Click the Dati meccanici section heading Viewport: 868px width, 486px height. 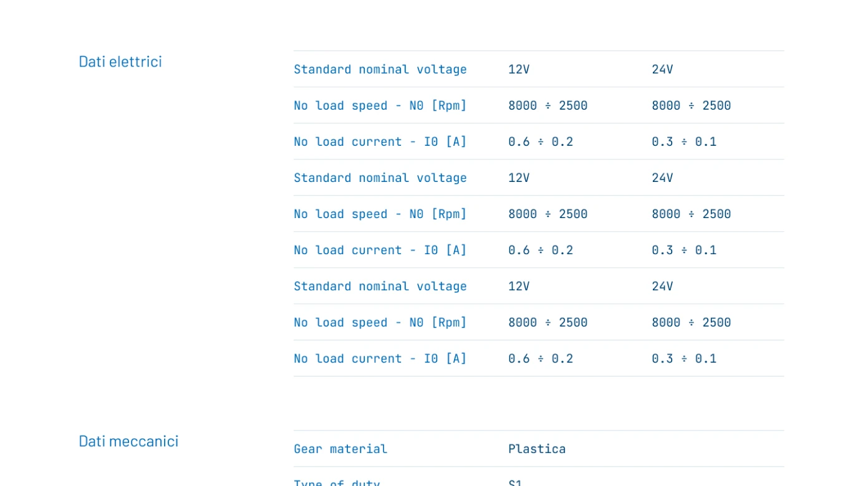(x=128, y=441)
